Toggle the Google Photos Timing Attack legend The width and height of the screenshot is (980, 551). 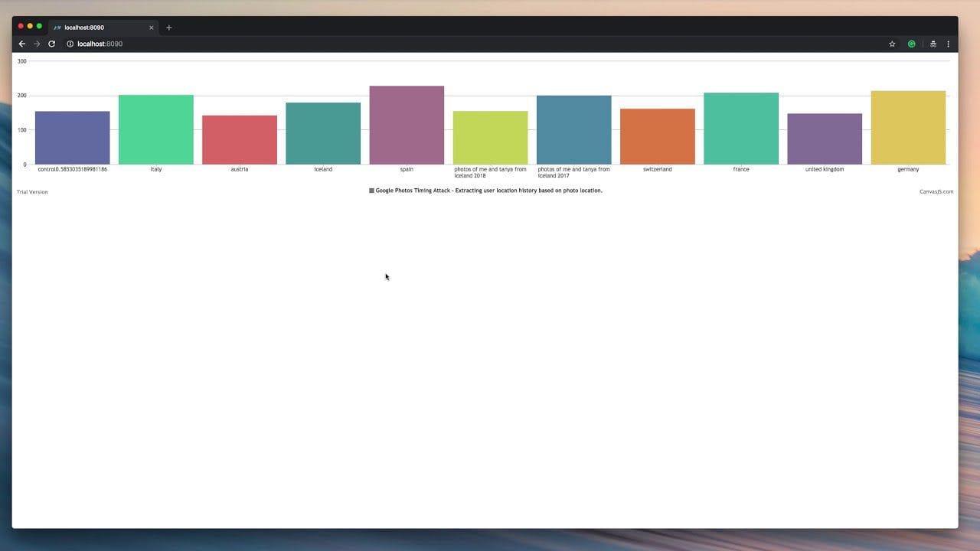tap(485, 191)
